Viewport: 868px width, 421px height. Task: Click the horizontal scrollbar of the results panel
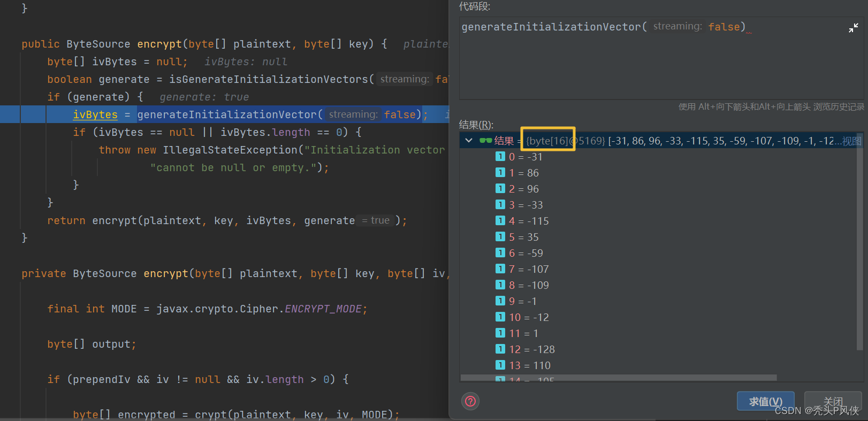click(x=619, y=378)
